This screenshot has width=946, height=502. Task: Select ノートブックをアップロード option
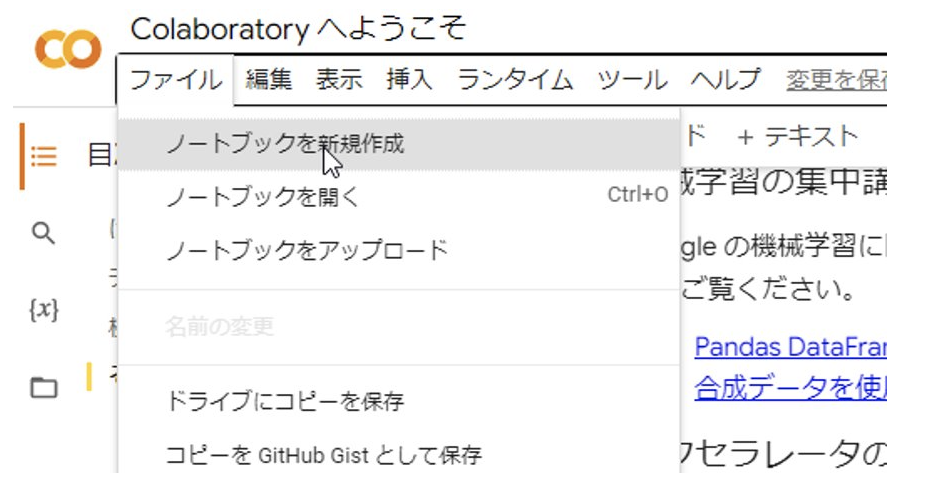(x=307, y=250)
